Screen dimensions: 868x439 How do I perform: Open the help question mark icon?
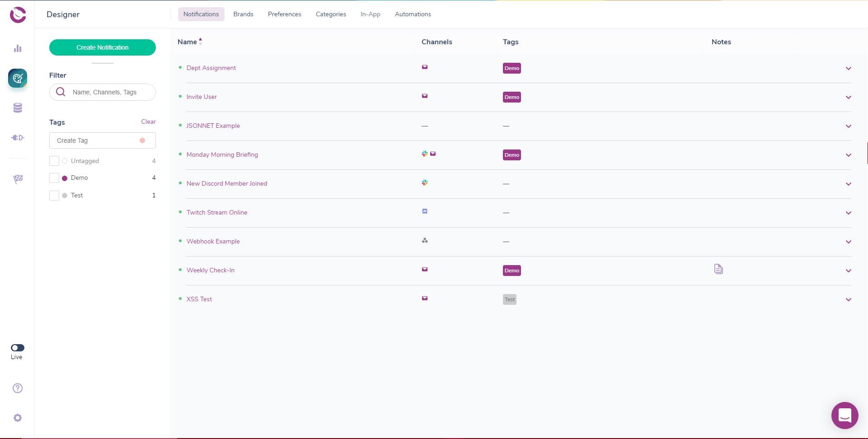click(18, 388)
